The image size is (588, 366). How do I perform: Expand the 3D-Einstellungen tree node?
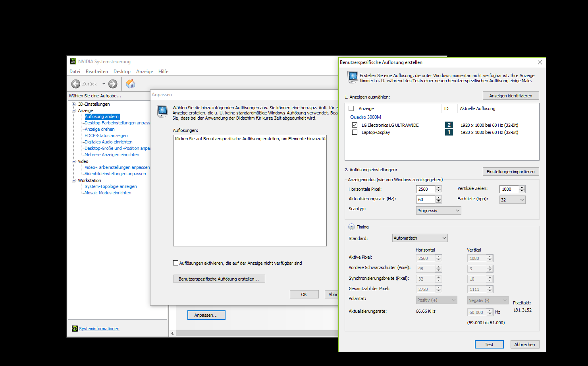pos(74,104)
